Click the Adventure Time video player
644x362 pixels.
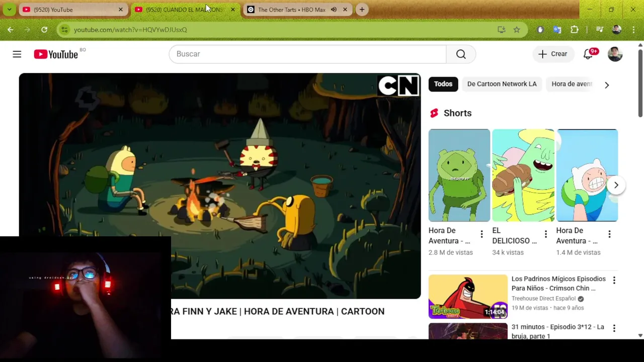pos(220,186)
